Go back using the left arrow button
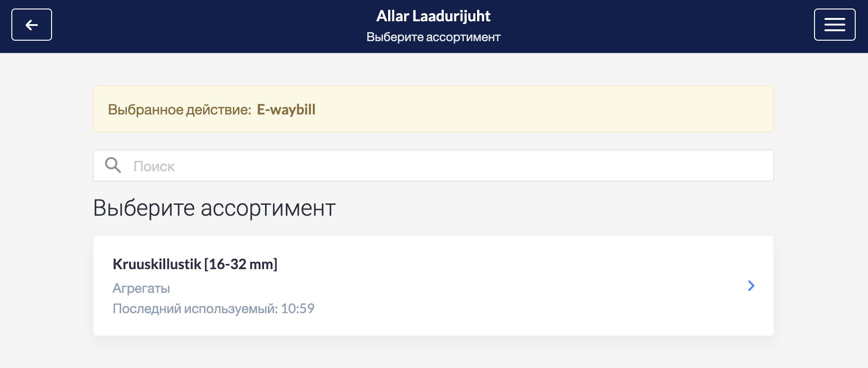 click(32, 25)
